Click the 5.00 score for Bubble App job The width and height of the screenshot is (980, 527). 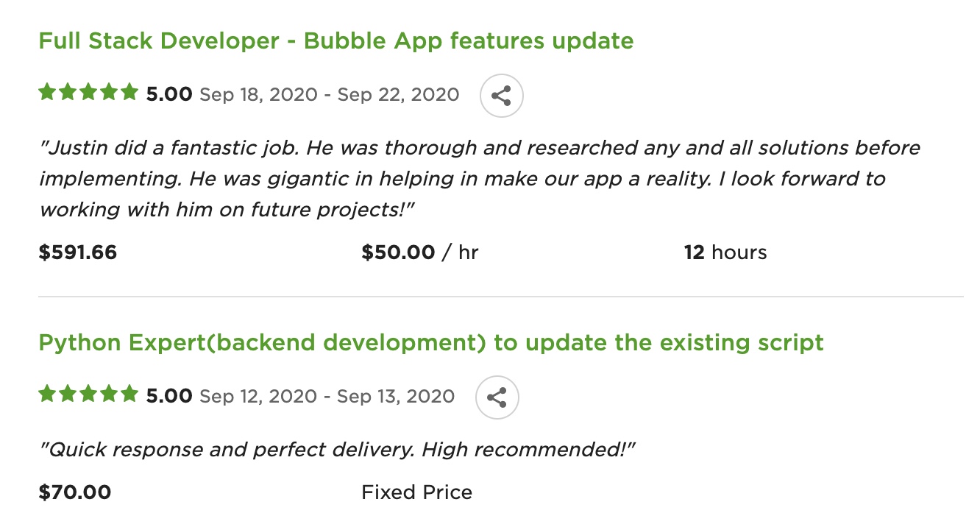(169, 95)
